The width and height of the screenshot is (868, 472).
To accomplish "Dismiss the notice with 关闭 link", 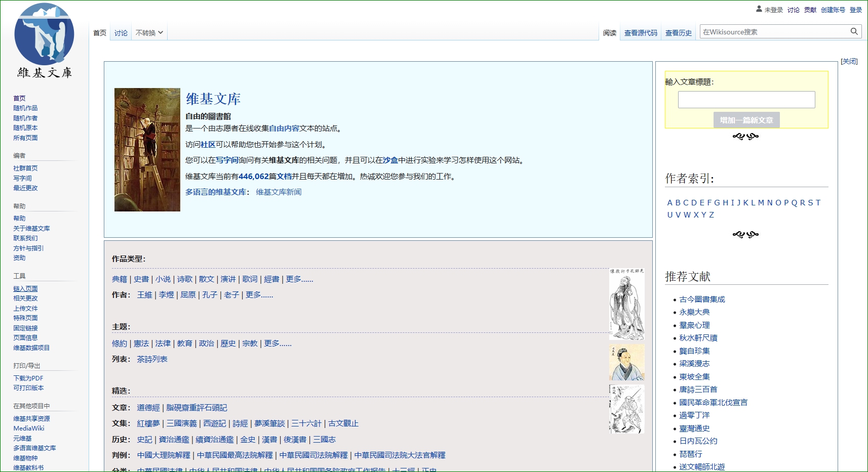I will [x=849, y=61].
